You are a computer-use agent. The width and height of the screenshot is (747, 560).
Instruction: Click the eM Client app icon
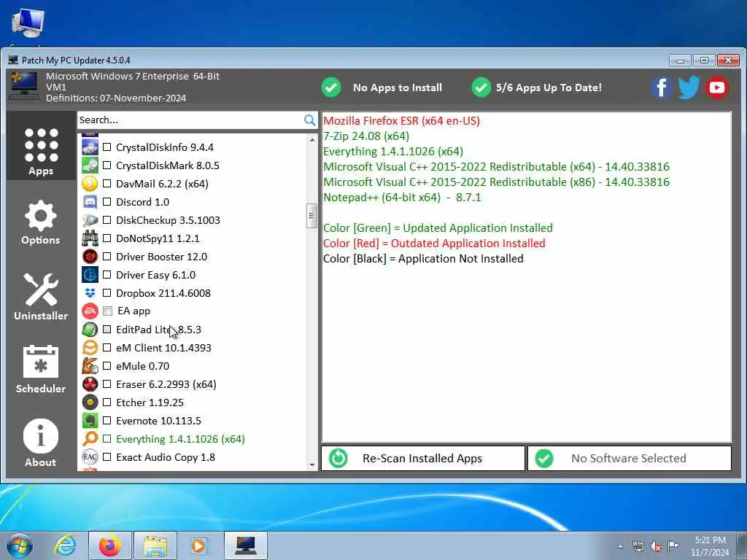click(x=90, y=348)
